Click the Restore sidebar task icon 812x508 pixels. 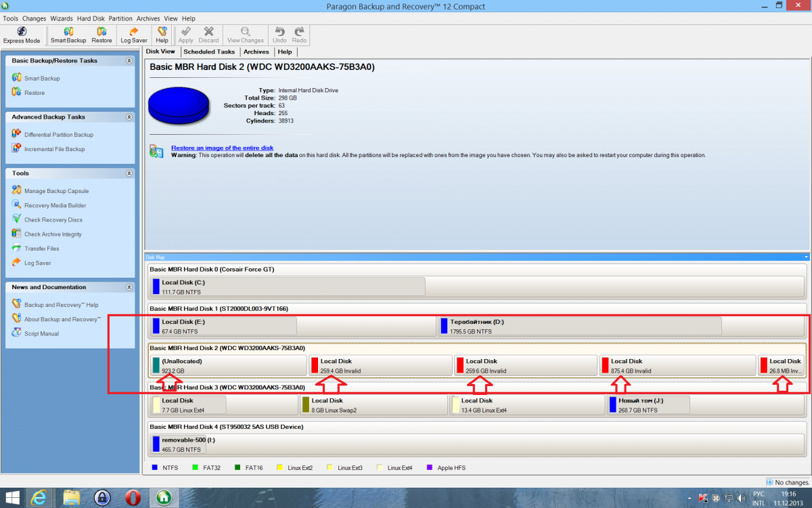point(17,92)
